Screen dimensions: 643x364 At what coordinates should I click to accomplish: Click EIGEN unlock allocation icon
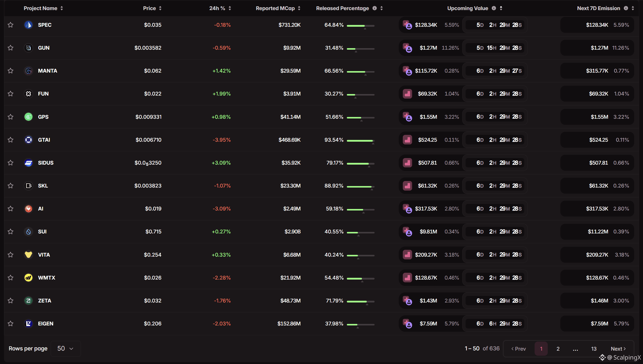[407, 324]
